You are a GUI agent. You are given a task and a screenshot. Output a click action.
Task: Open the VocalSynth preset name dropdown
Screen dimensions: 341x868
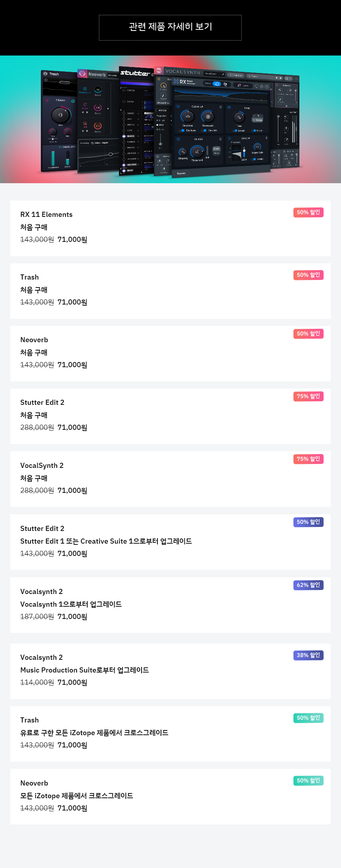point(214,74)
